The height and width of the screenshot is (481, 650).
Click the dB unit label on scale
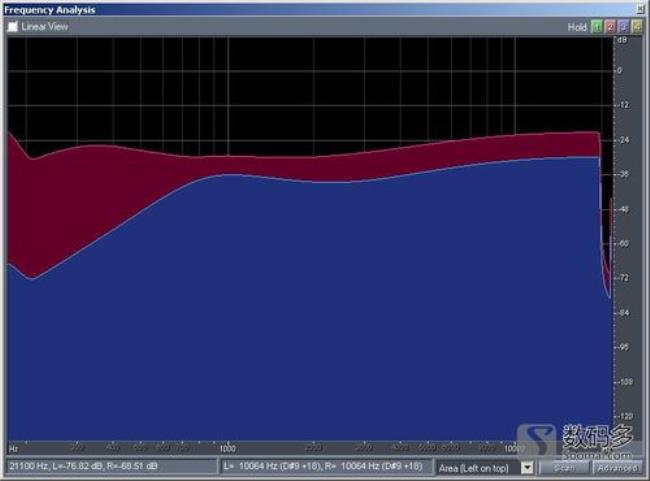pos(622,40)
